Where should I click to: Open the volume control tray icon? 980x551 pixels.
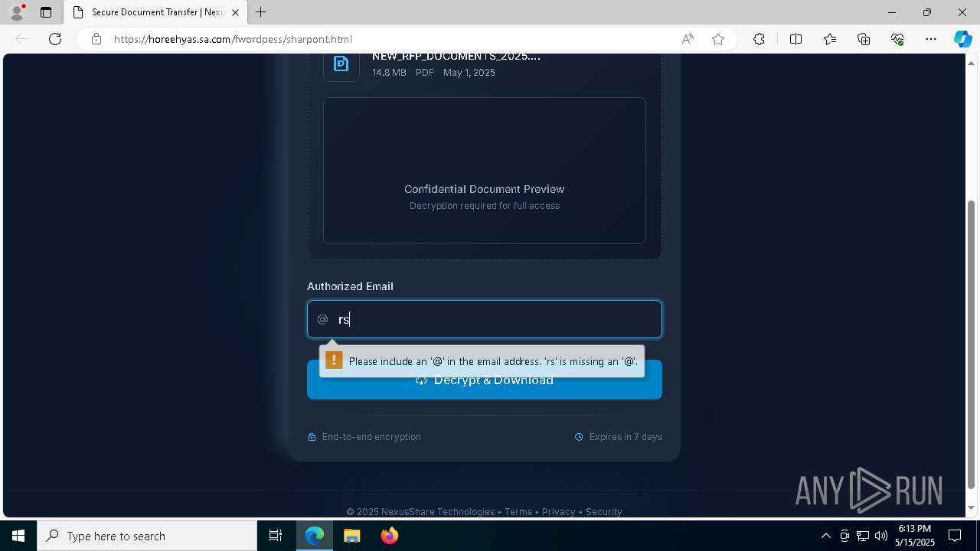pos(880,536)
